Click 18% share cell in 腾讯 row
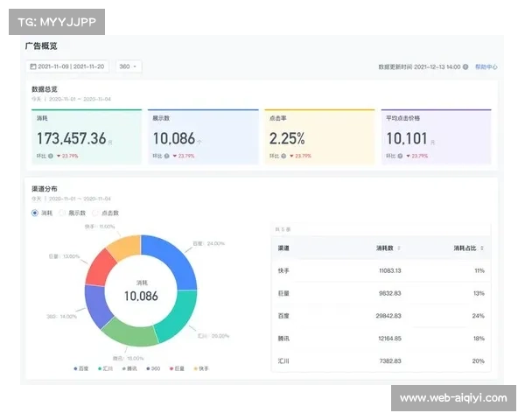 479,339
